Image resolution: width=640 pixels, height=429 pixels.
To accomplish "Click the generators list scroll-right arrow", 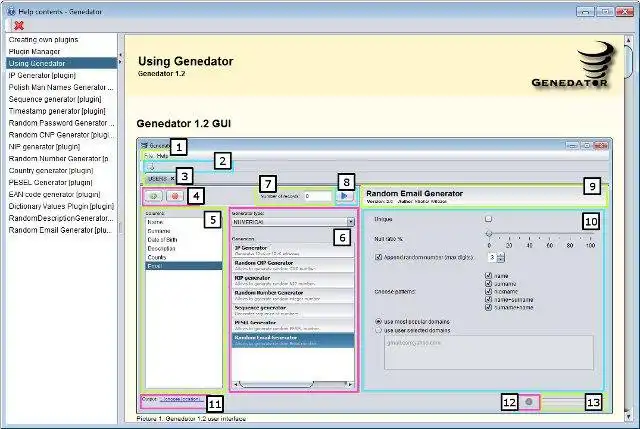I will [x=350, y=384].
